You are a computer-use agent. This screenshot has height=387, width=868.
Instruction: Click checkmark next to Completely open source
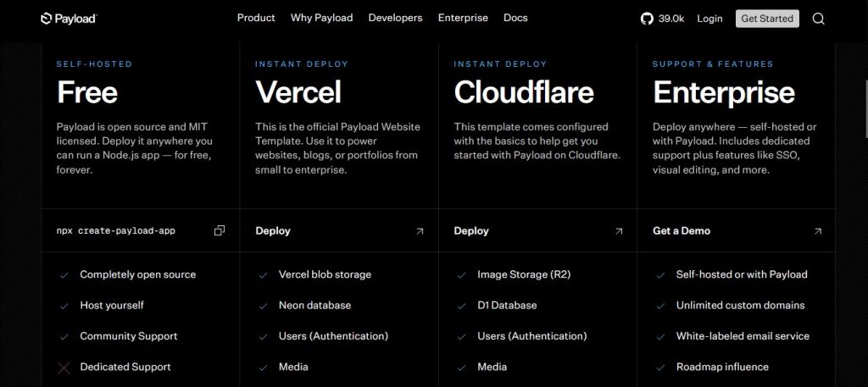click(64, 275)
